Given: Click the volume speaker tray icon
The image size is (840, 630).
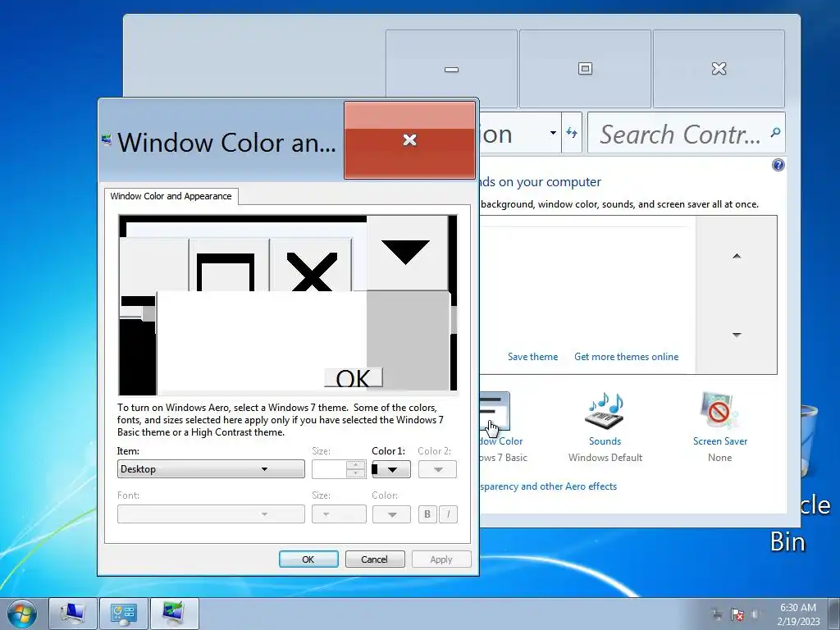Looking at the screenshot, I should coord(756,614).
